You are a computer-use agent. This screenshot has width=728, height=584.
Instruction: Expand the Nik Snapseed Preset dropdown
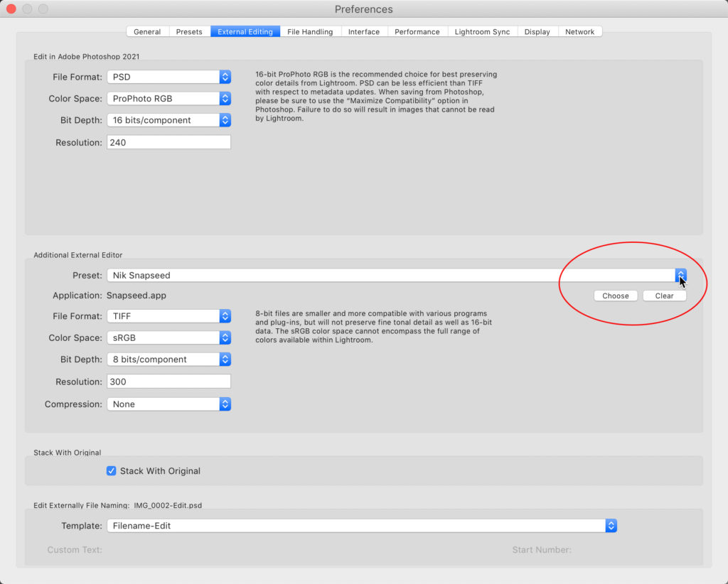click(x=396, y=275)
